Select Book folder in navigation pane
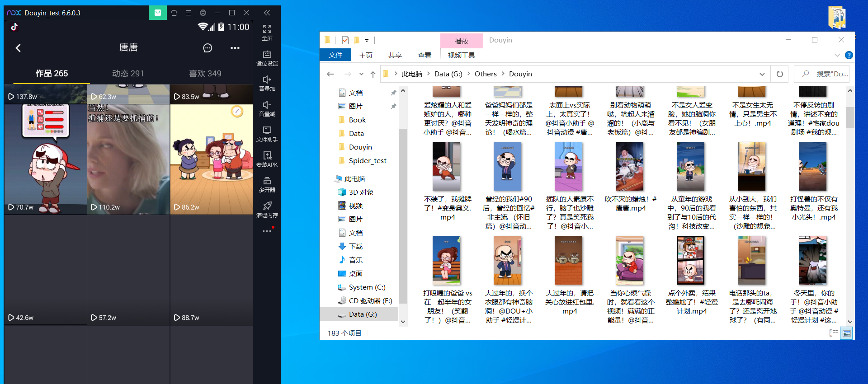The image size is (868, 384). click(x=357, y=120)
